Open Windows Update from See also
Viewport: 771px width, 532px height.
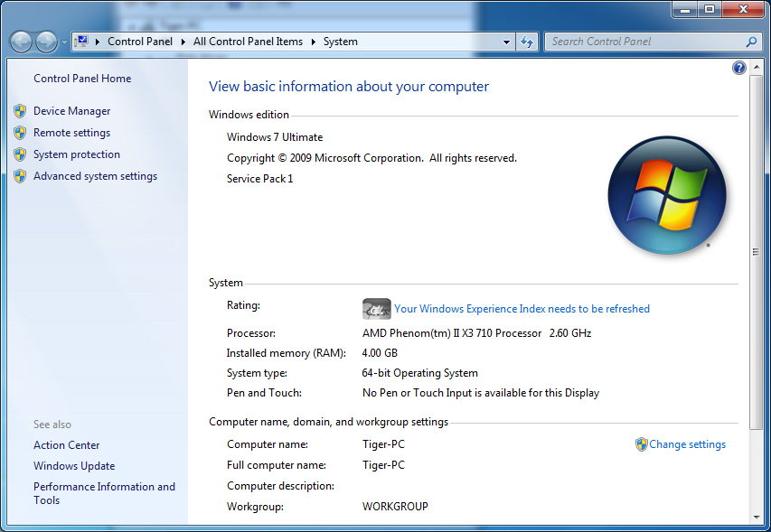point(74,466)
